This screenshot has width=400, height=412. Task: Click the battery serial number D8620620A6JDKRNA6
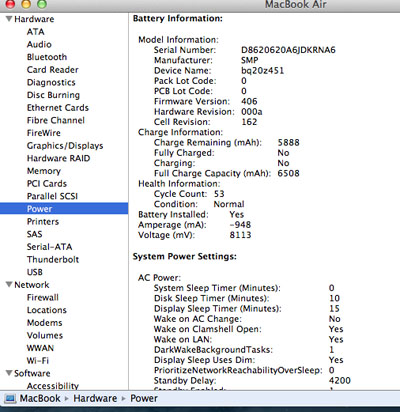click(288, 50)
